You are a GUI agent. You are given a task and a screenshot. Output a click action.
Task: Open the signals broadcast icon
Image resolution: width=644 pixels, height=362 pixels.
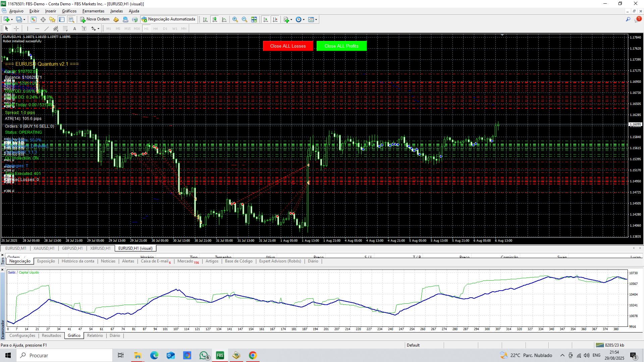coord(135,19)
